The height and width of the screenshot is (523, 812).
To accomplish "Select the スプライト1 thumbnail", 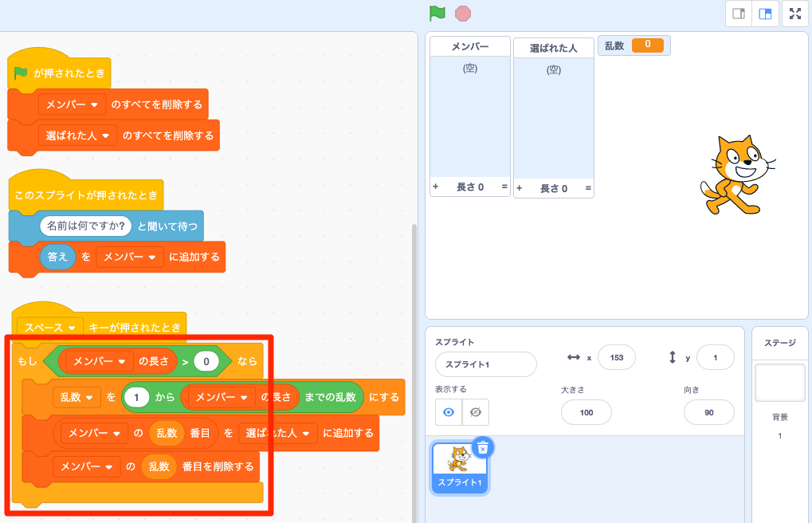I will click(460, 469).
